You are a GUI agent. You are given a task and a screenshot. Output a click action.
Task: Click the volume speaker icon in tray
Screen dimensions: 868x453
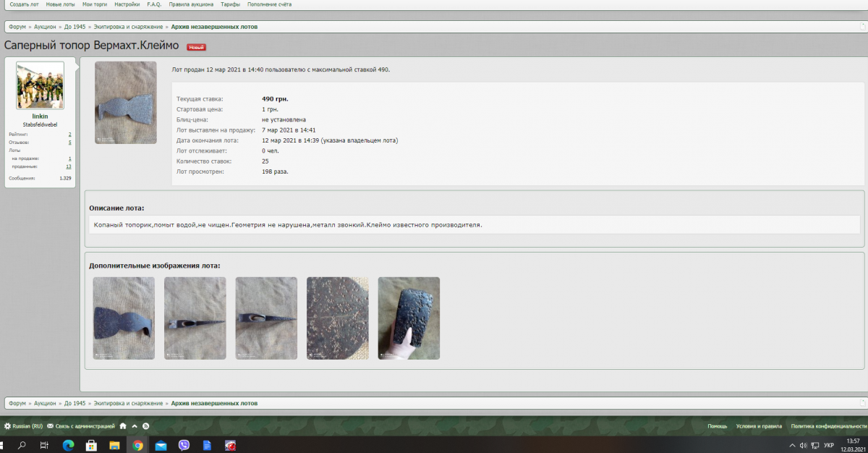pyautogui.click(x=804, y=445)
